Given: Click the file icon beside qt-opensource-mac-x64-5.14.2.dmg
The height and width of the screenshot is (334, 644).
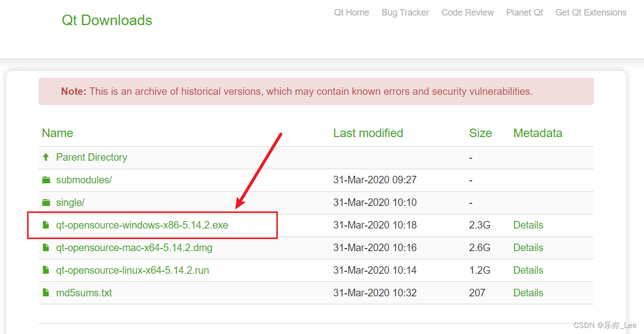Looking at the screenshot, I should tap(46, 248).
